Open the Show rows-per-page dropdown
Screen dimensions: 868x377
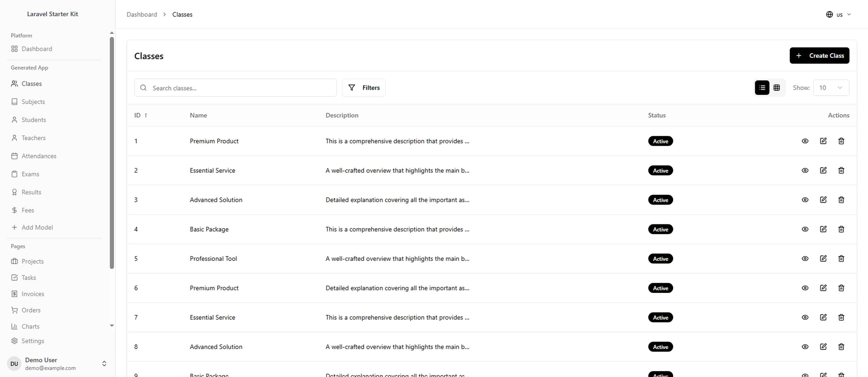[x=831, y=88]
